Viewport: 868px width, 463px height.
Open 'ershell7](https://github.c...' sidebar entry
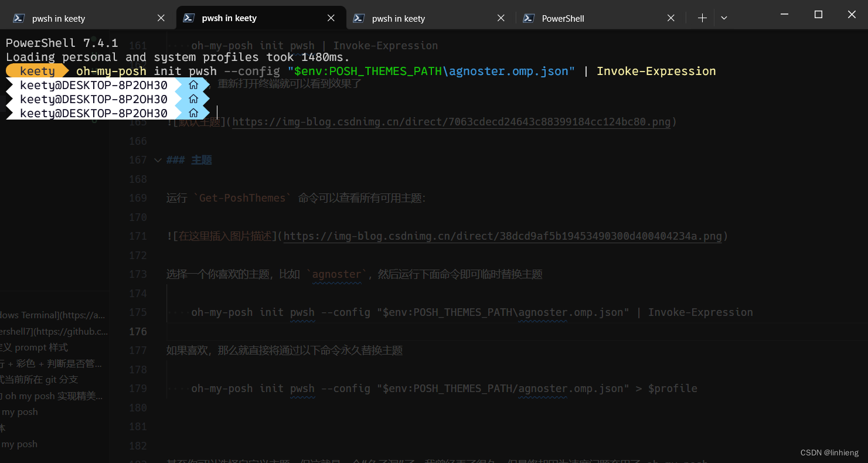(x=54, y=332)
